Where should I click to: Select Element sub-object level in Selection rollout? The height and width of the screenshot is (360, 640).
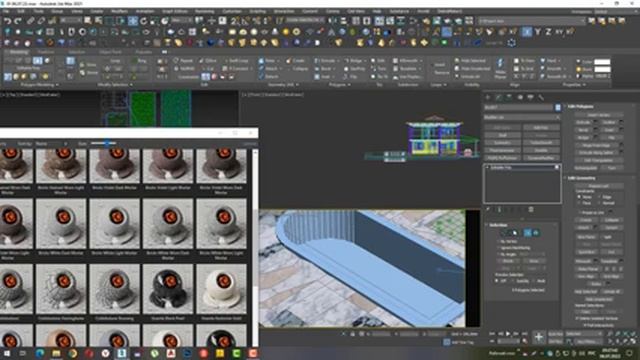tap(536, 233)
